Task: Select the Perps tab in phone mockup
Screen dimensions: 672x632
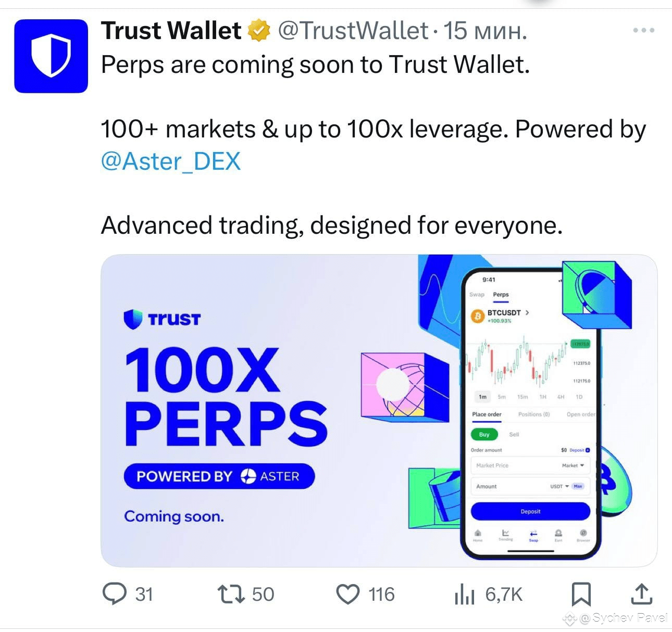Action: (x=501, y=295)
